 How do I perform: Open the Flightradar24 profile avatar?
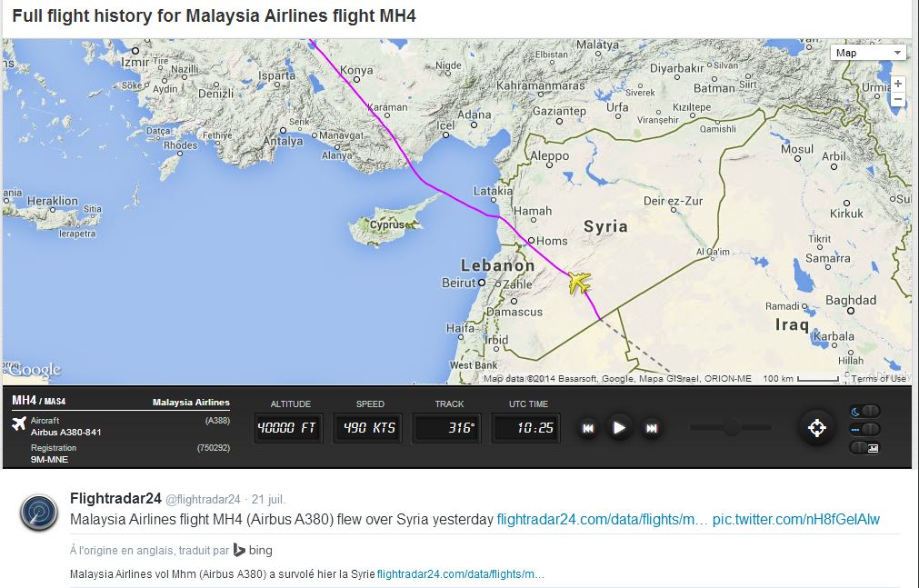click(x=39, y=513)
